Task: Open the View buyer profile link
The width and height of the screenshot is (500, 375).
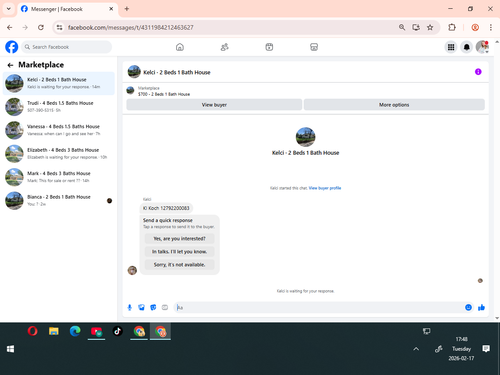Action: click(x=325, y=188)
